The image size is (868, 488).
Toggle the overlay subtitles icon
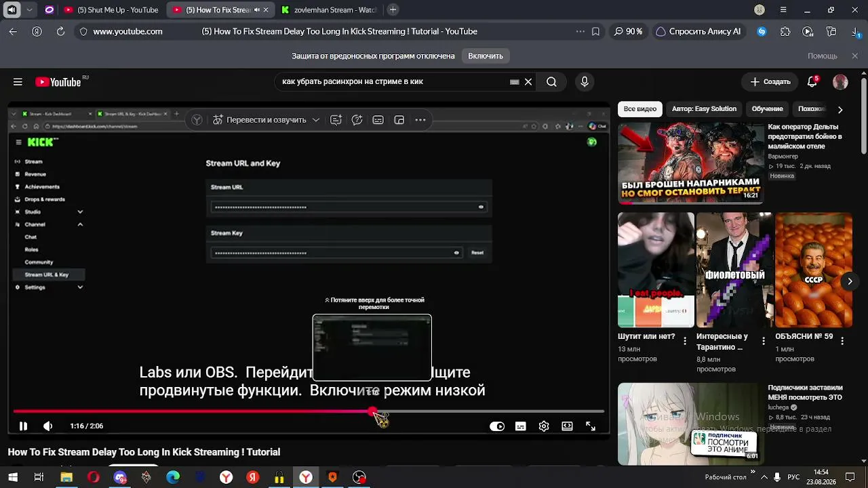378,120
